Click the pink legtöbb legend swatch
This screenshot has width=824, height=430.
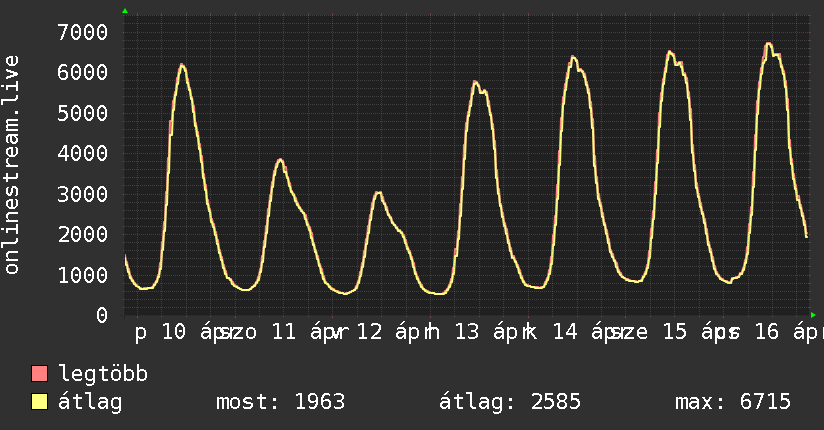[x=39, y=373]
